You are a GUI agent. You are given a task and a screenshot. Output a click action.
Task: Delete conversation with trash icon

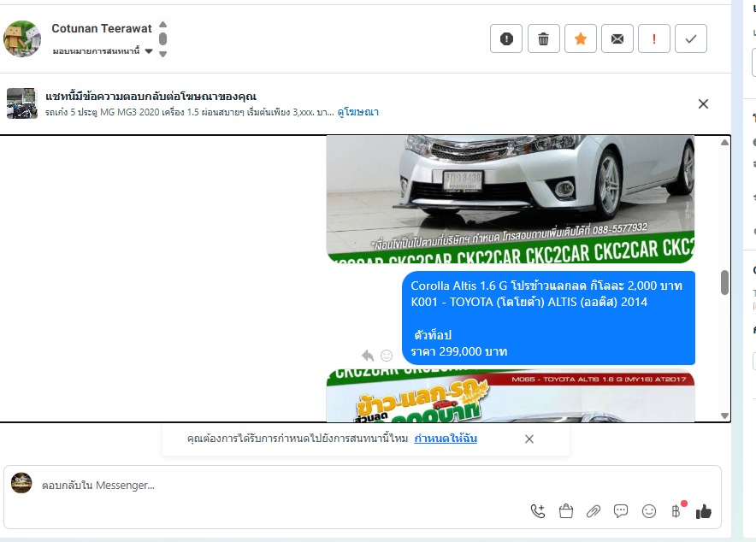(543, 38)
